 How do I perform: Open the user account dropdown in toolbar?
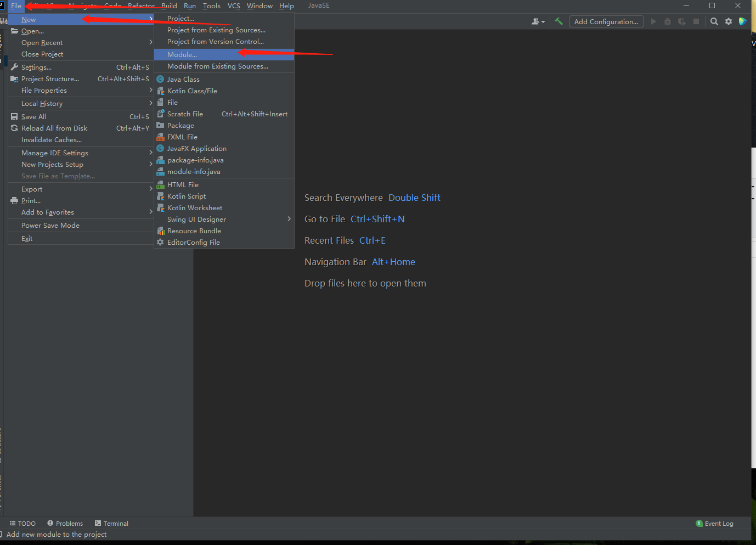(x=538, y=21)
